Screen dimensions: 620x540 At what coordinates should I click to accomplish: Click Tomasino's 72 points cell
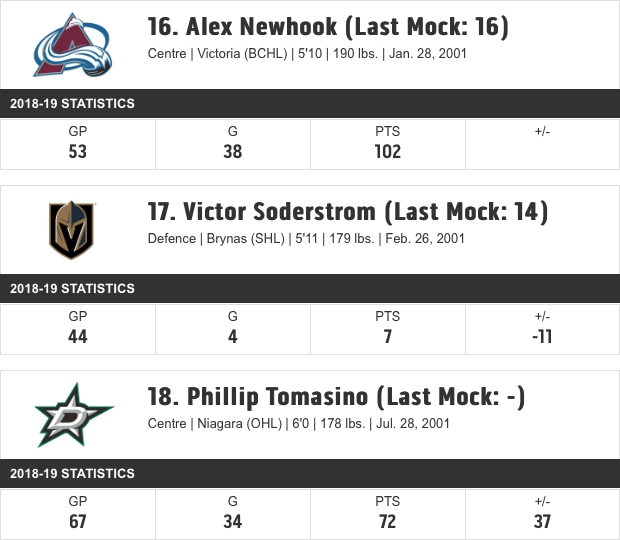[388, 514]
